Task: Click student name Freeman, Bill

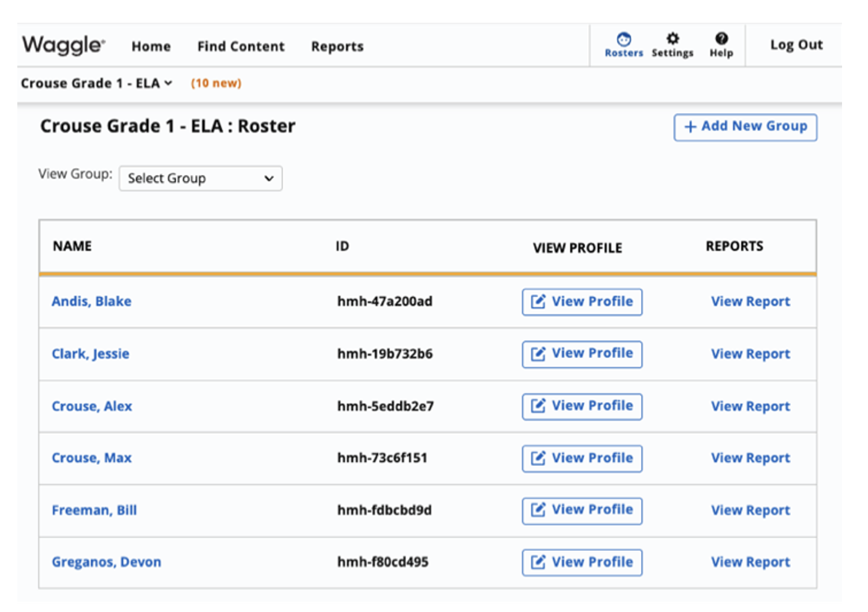Action: [x=94, y=510]
